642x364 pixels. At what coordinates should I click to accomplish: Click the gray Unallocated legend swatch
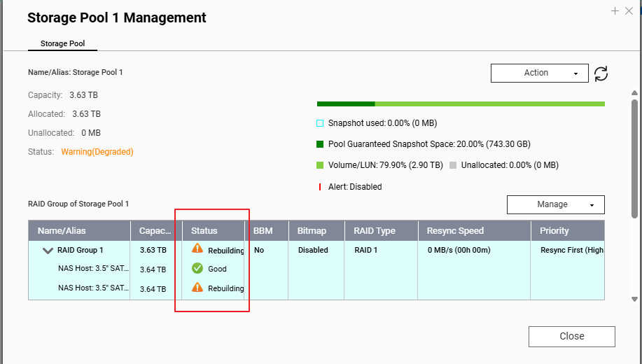click(453, 165)
